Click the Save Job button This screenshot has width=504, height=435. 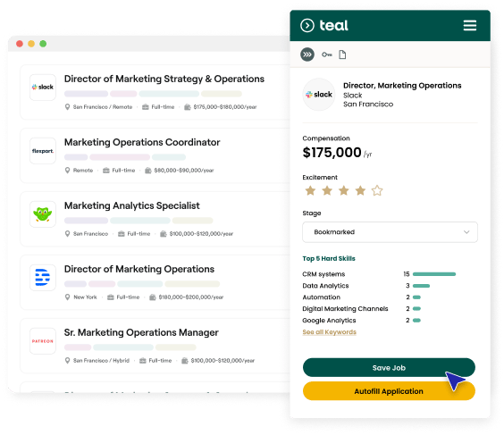pyautogui.click(x=389, y=367)
